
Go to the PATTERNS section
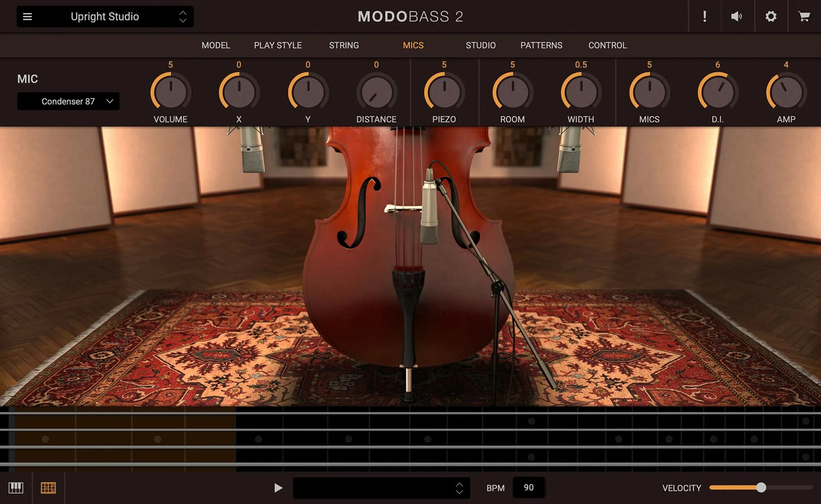[541, 45]
